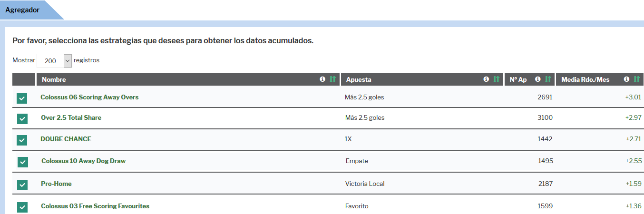The height and width of the screenshot is (214, 644).
Task: Click the info icon in Media Rdo./Mes header
Action: pyautogui.click(x=627, y=79)
